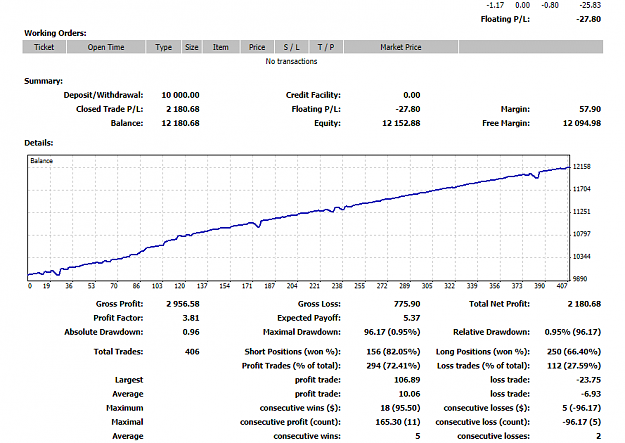Image resolution: width=625 pixels, height=443 pixels.
Task: Click the Working Orders heading
Action: [x=55, y=33]
